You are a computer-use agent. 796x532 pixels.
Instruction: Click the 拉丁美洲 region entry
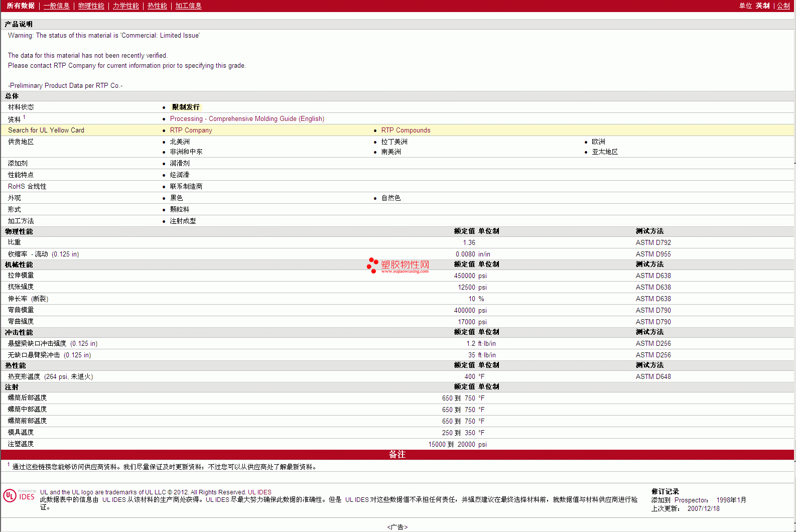click(394, 142)
